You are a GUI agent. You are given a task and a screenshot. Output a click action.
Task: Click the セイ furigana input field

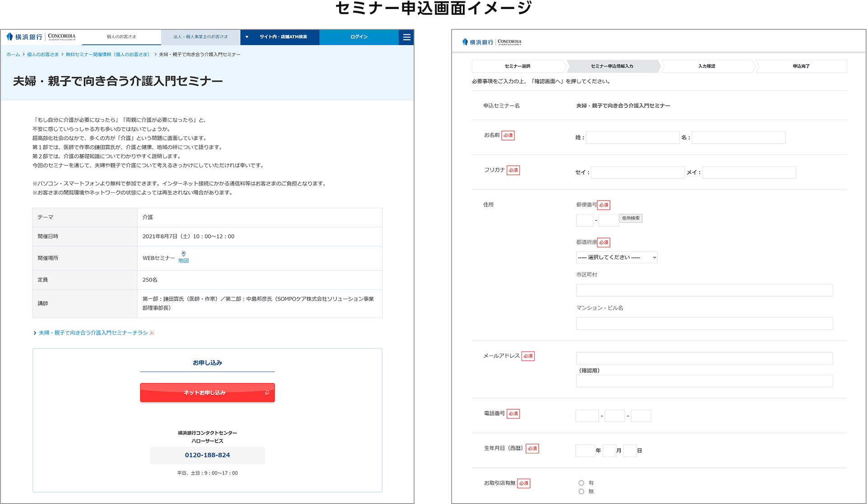(638, 173)
